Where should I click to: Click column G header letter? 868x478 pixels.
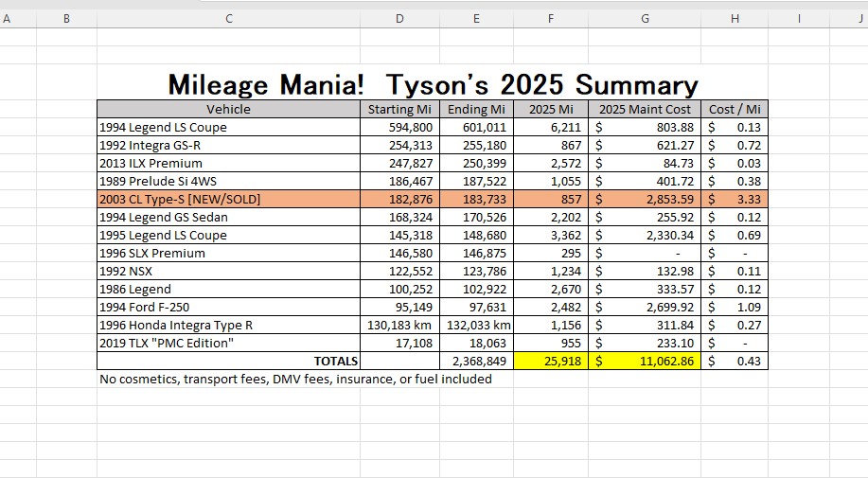click(x=645, y=17)
